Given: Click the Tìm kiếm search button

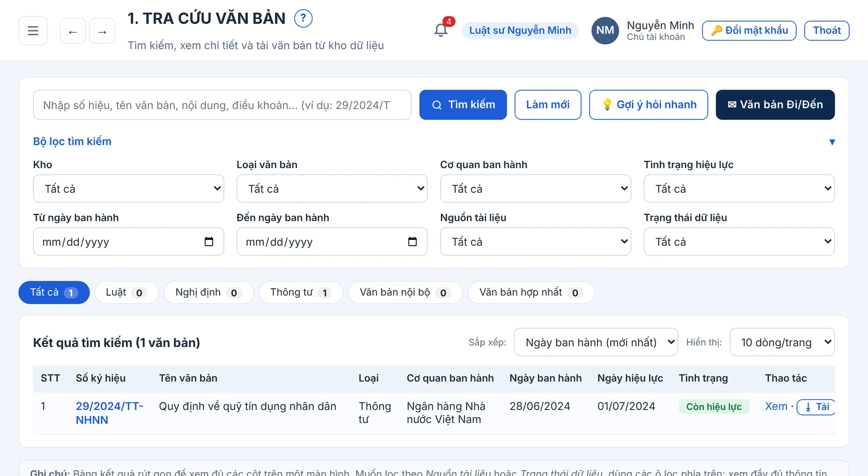Looking at the screenshot, I should click(463, 105).
